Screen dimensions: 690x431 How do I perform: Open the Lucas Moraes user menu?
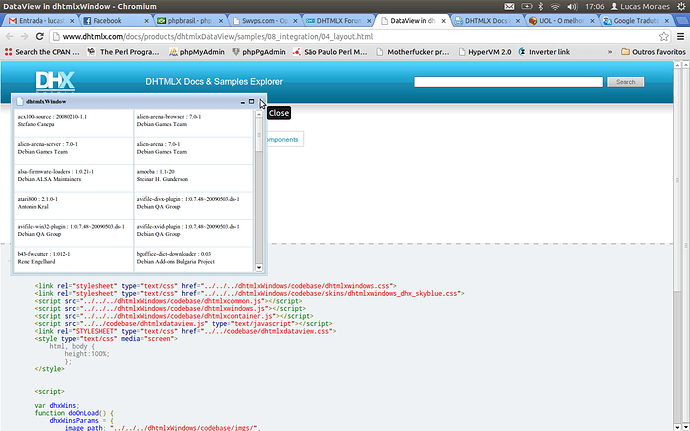click(640, 6)
